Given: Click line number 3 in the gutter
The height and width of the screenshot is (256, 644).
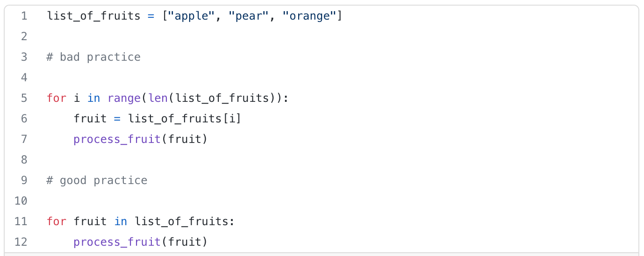Looking at the screenshot, I should pos(24,57).
